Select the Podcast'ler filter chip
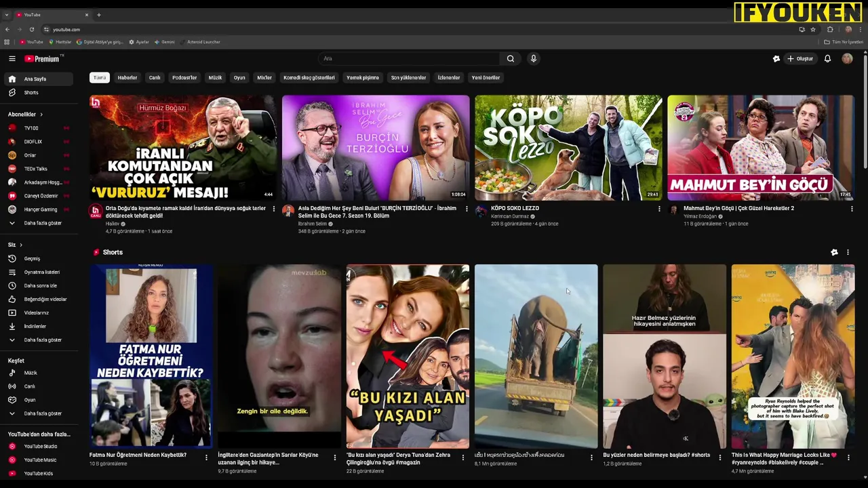This screenshot has width=868, height=488. coord(184,77)
